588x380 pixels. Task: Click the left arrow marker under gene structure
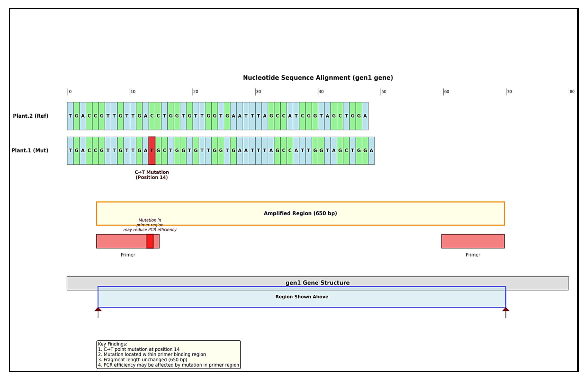[98, 311]
